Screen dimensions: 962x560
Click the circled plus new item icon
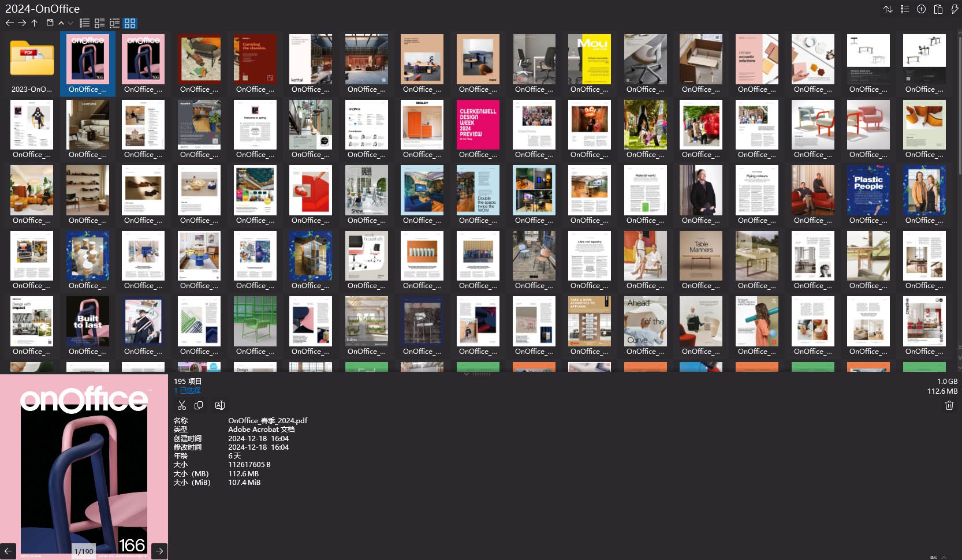(x=922, y=9)
